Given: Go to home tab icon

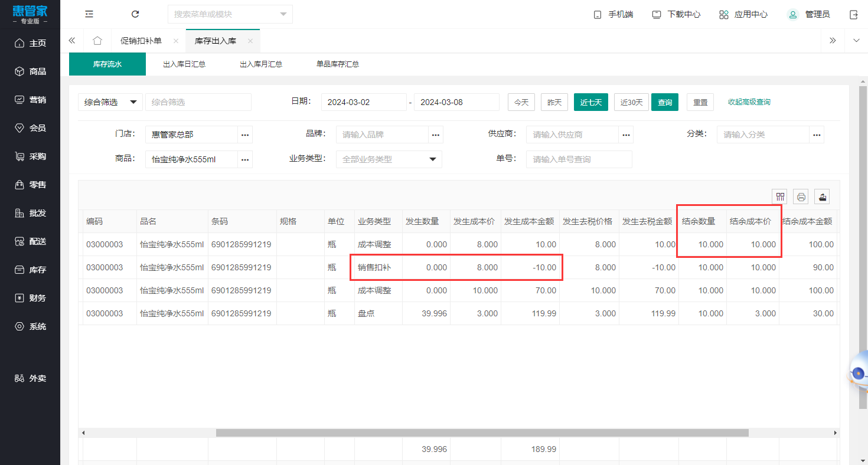Looking at the screenshot, I should coord(97,41).
